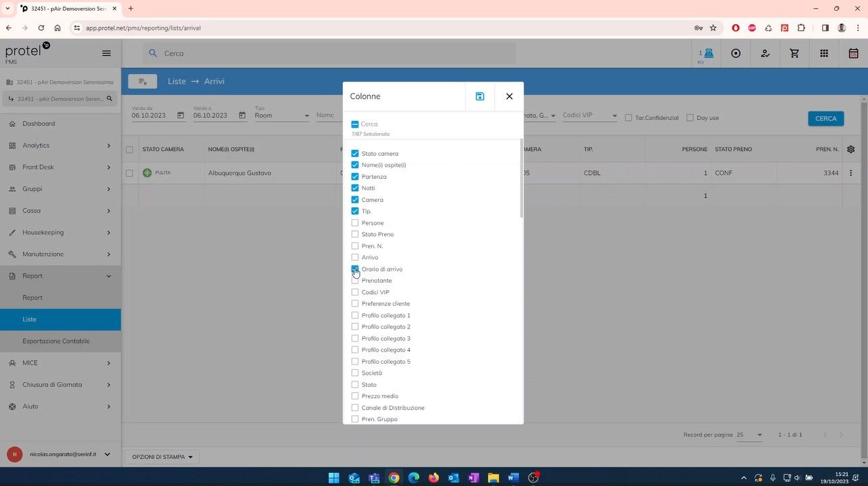Image resolution: width=868 pixels, height=486 pixels.
Task: Tick the Codici VIP column checkbox
Action: coord(355,292)
